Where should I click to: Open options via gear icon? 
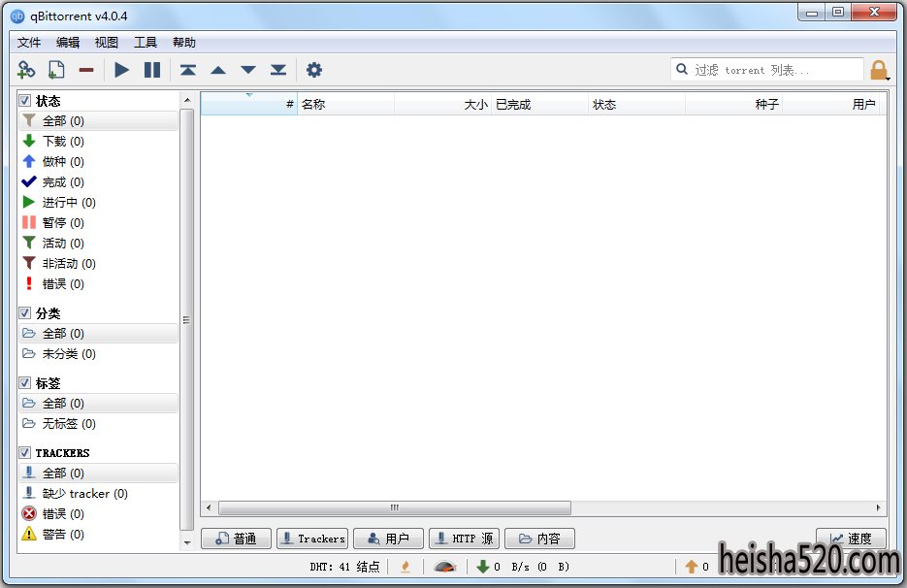click(x=314, y=70)
